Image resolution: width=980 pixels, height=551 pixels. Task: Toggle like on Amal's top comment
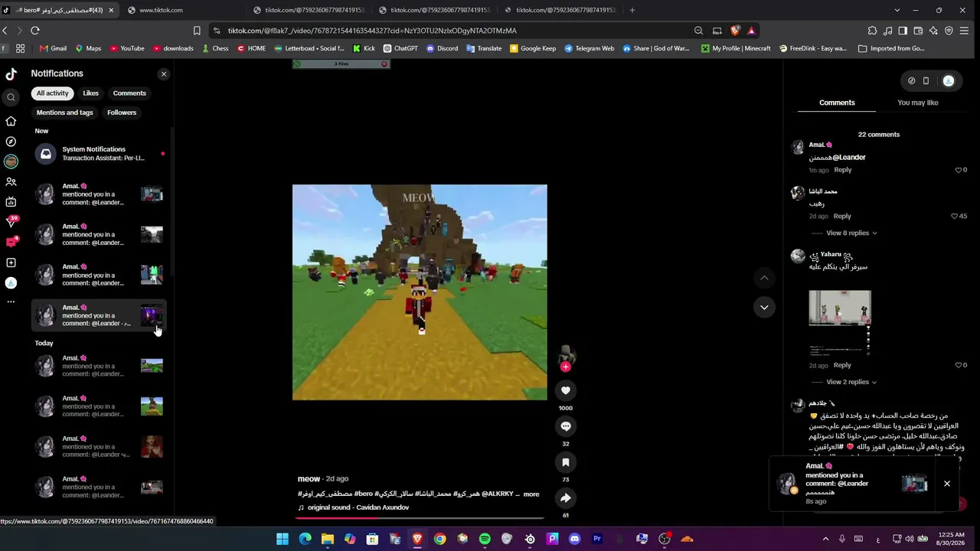[x=961, y=170]
